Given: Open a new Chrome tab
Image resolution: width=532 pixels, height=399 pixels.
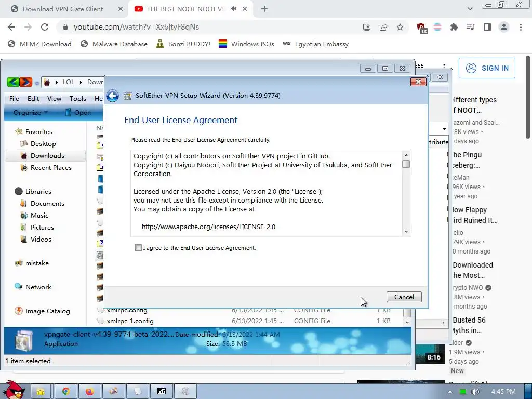Looking at the screenshot, I should tap(264, 9).
